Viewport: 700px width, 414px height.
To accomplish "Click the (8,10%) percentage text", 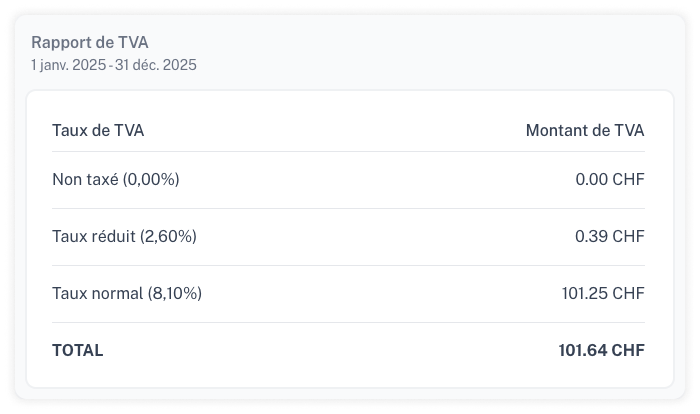I will (175, 293).
